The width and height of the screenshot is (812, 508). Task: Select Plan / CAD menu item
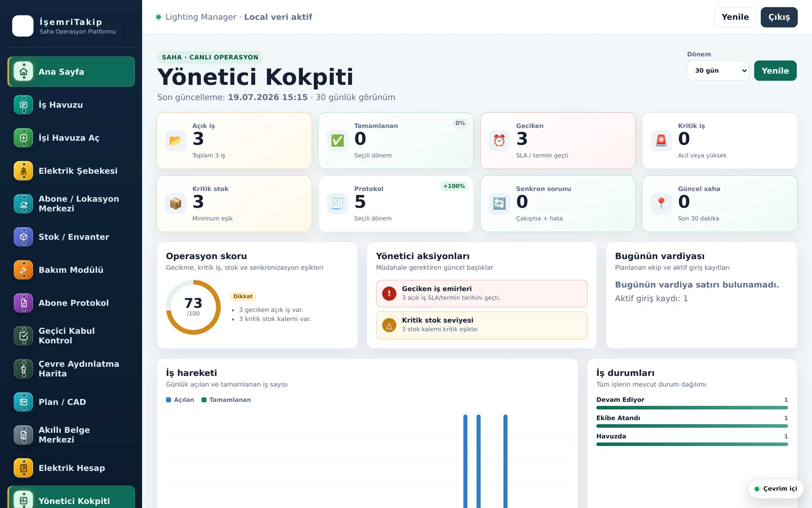(71, 402)
